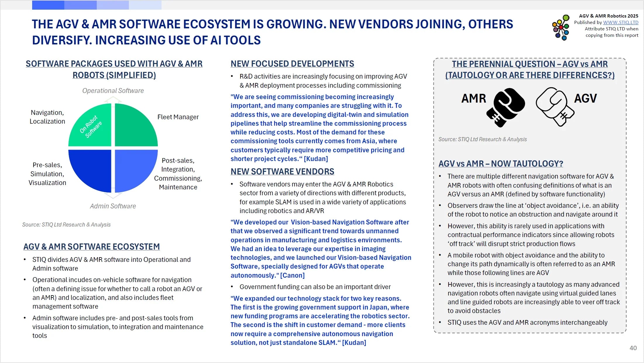Click the lightest blue header bar segment

pyautogui.click(x=145, y=5)
